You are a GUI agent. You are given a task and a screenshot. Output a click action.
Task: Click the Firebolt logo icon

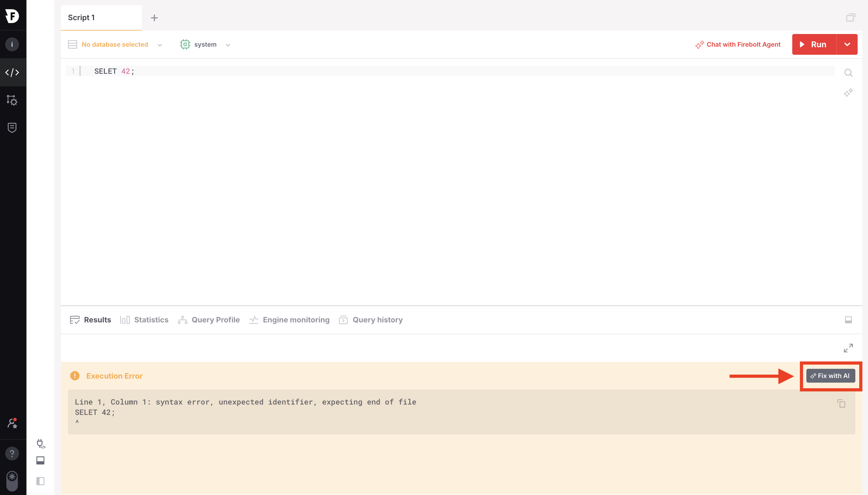tap(12, 16)
